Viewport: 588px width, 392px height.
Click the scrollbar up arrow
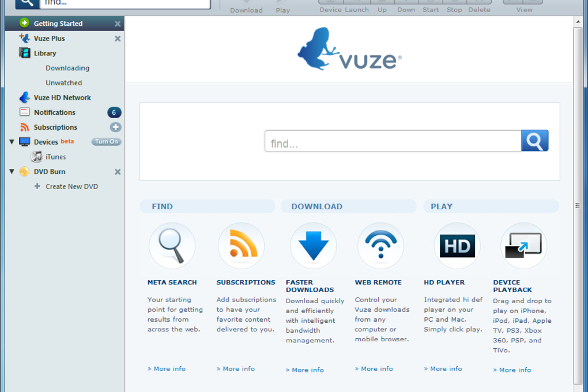coord(578,22)
